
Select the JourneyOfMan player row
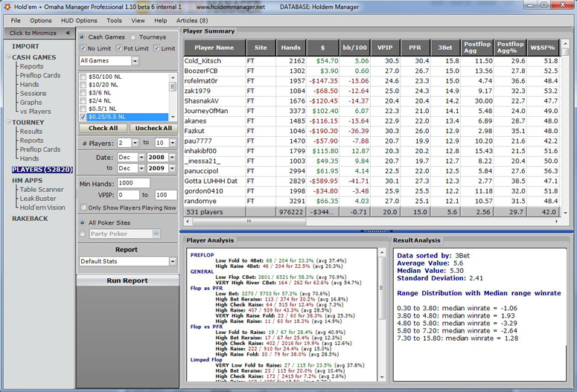click(371, 111)
